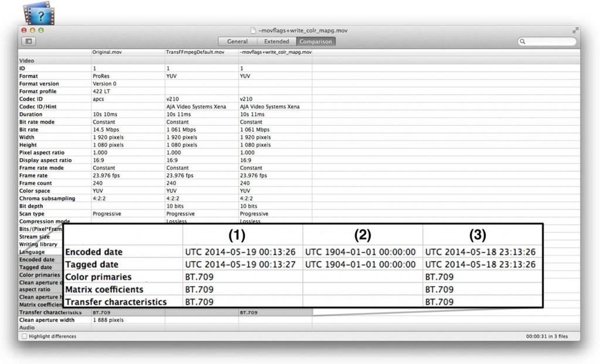The height and width of the screenshot is (364, 600).
Task: Click 1 061 Mbps in TransFFmpegDefault.mov column
Action: pyautogui.click(x=181, y=129)
